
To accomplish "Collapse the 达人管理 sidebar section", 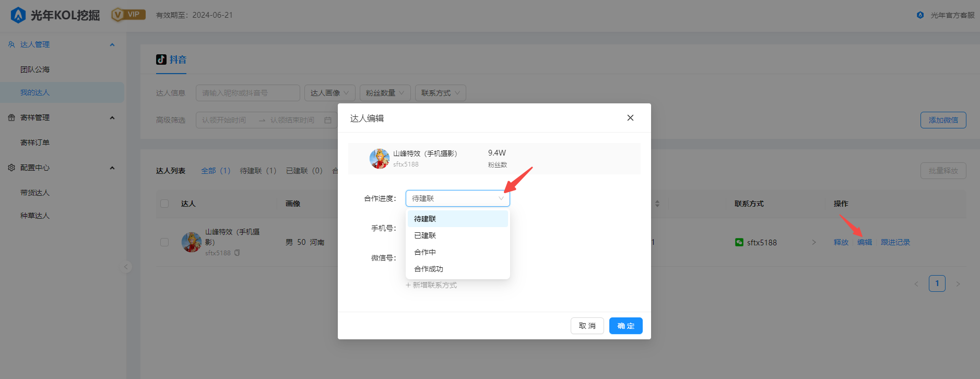I will (112, 45).
